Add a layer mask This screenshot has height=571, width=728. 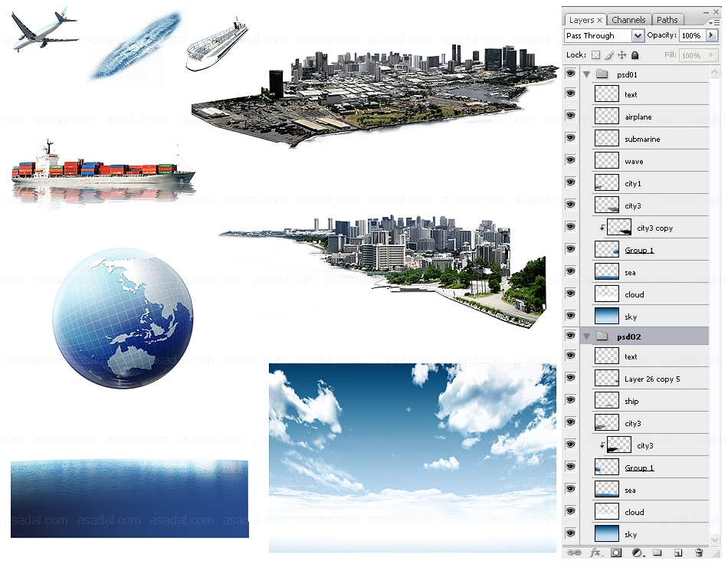coord(616,553)
